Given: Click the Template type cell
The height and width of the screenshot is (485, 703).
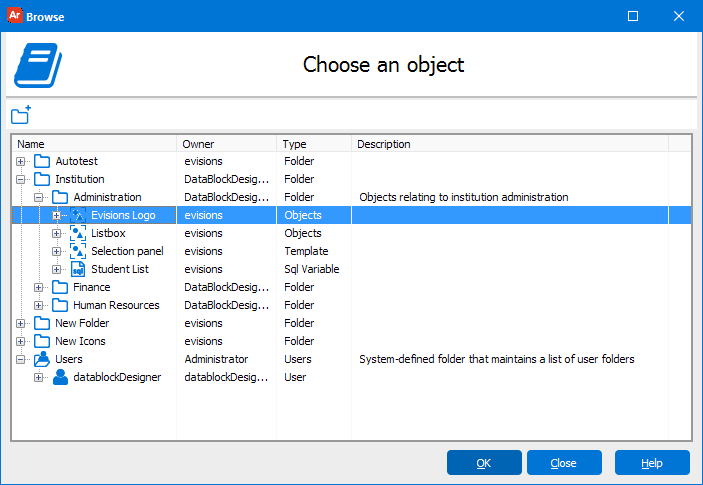Looking at the screenshot, I should [x=306, y=251].
